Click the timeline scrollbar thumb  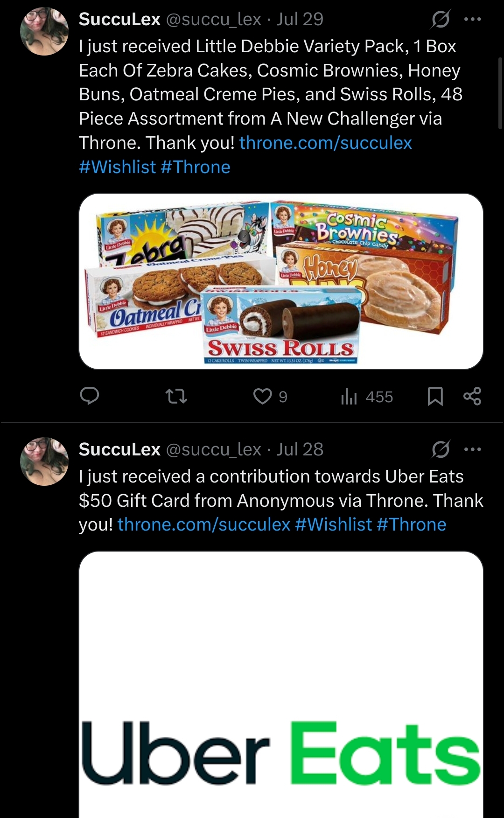[500, 93]
